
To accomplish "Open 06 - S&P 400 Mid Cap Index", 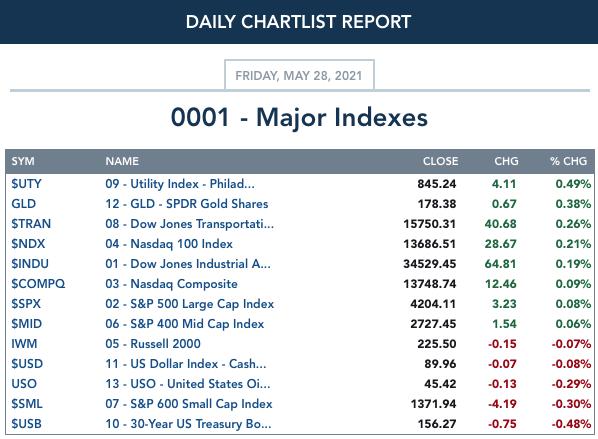I will [x=185, y=324].
